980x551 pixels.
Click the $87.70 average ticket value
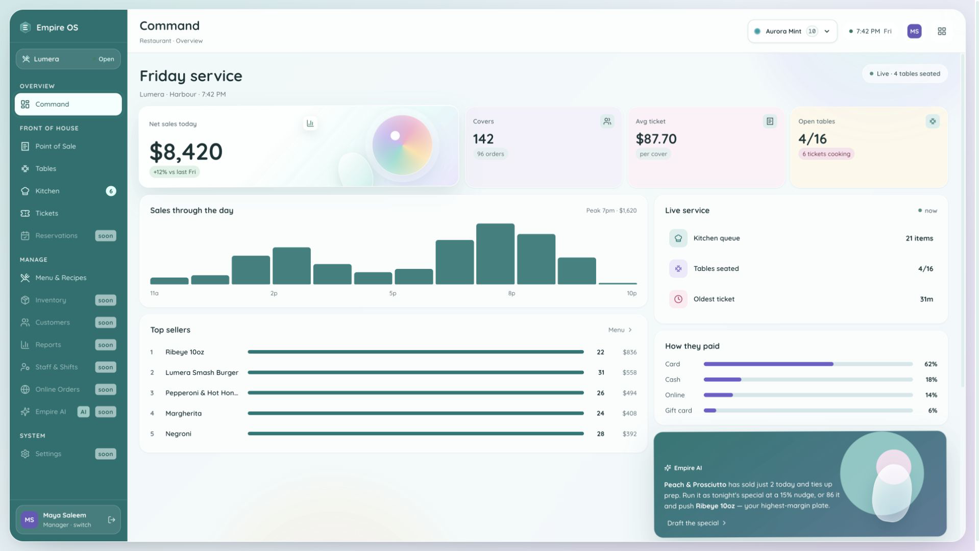(656, 139)
